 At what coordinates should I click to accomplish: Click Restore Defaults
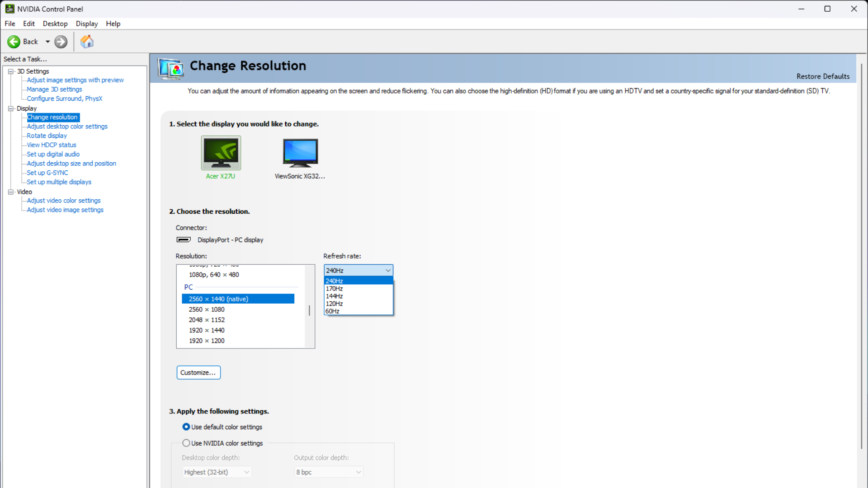(x=822, y=76)
